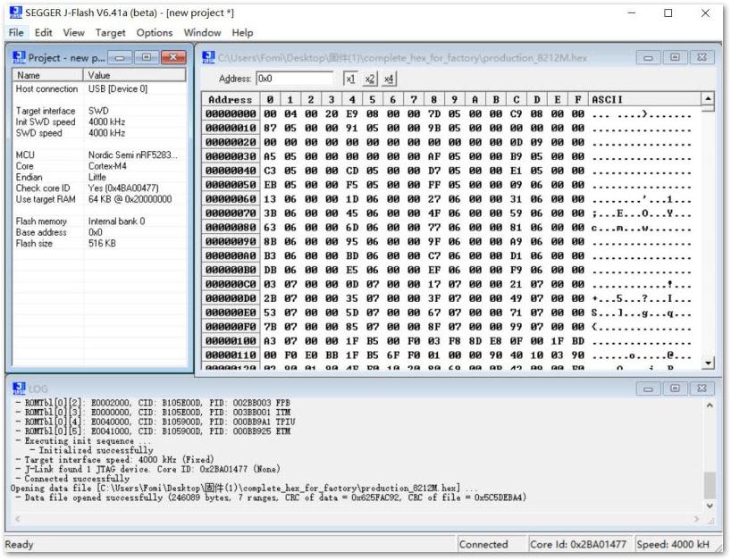Viewport: 731px width, 560px height.
Task: Select the Endian Little row
Action: [x=99, y=178]
